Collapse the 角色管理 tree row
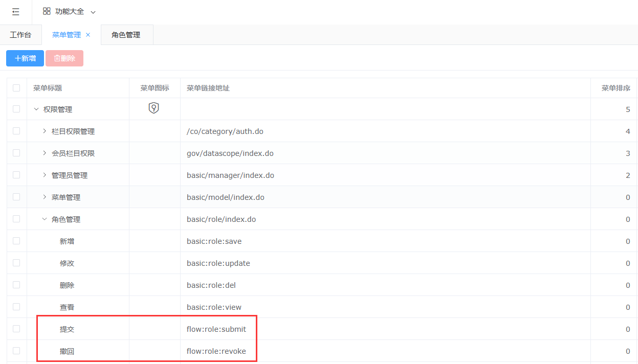Screen dimensions: 638x364 [x=45, y=219]
